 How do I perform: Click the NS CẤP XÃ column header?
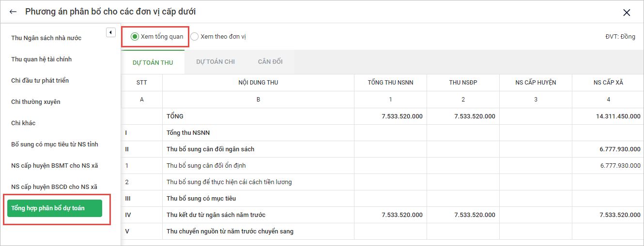(608, 83)
